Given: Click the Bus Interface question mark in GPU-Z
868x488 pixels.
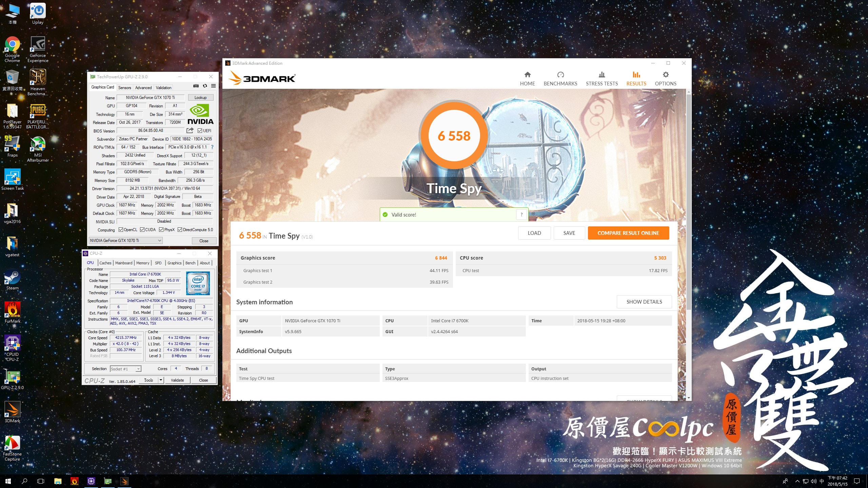Looking at the screenshot, I should point(212,147).
